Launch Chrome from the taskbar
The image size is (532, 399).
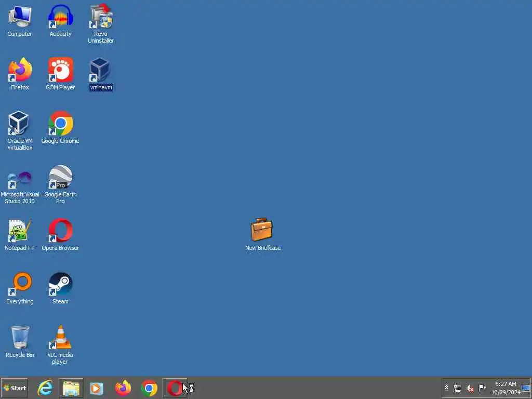click(x=149, y=388)
